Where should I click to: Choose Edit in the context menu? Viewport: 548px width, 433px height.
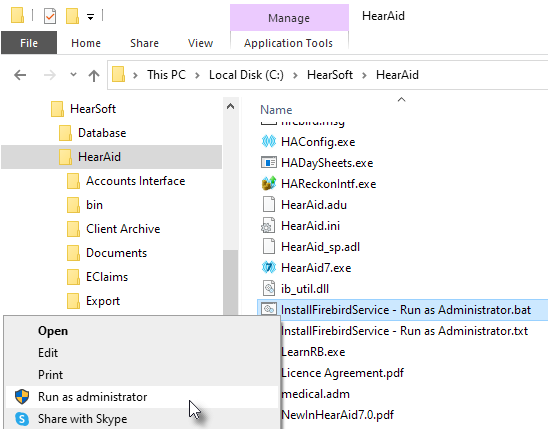click(x=142, y=353)
